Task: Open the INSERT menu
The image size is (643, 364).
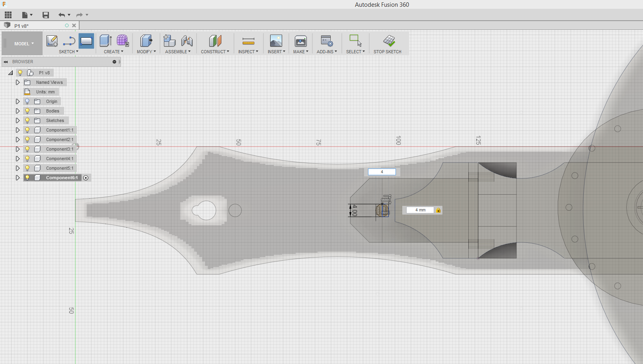Action: tap(276, 52)
